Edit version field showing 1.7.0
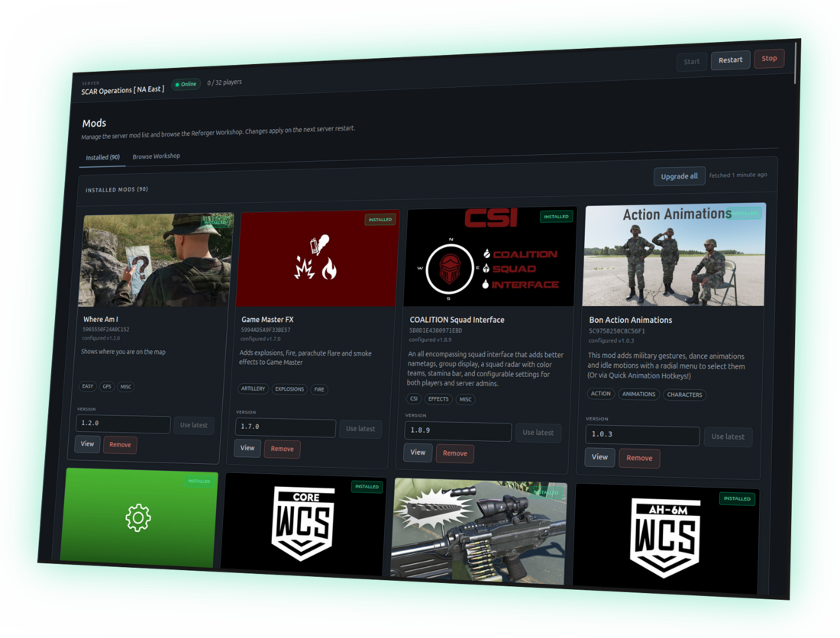This screenshot has height=638, width=840. [285, 427]
